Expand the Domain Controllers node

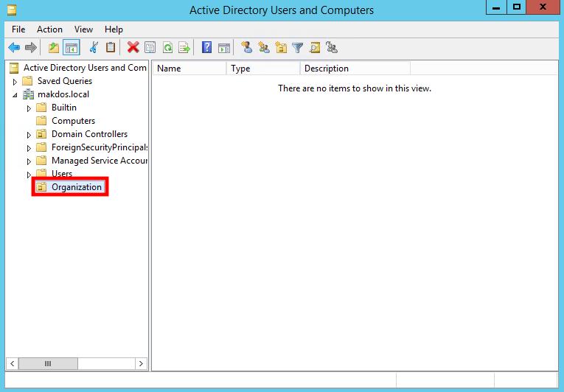29,135
